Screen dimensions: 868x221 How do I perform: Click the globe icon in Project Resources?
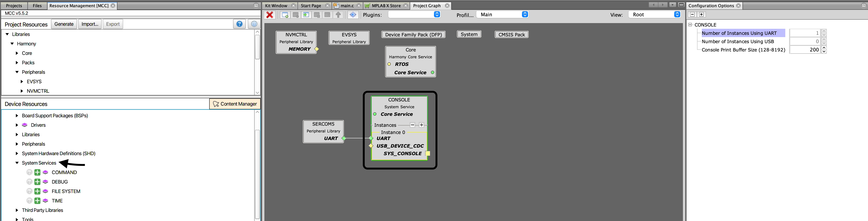point(253,24)
